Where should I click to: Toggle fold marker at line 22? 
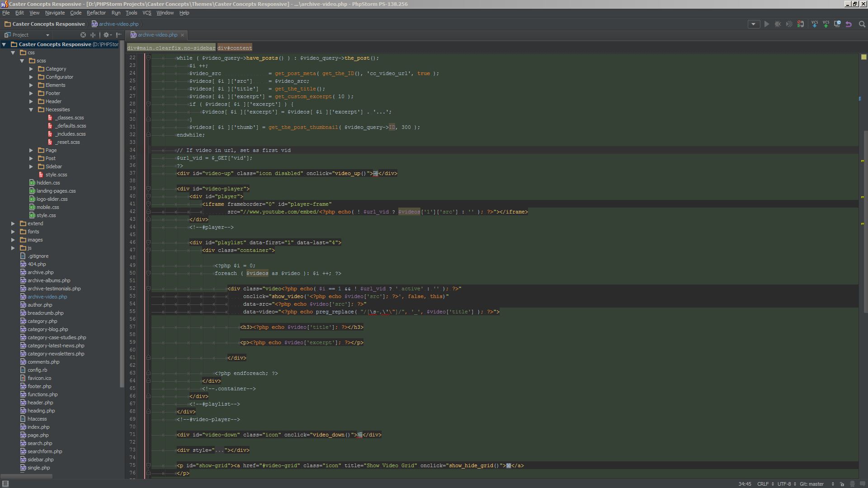[x=148, y=58]
